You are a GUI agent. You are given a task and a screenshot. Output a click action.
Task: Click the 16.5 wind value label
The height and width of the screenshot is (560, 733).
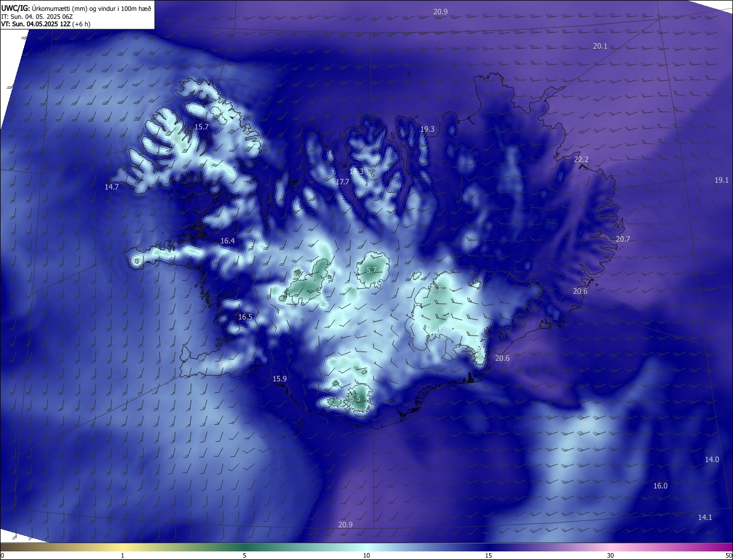245,317
